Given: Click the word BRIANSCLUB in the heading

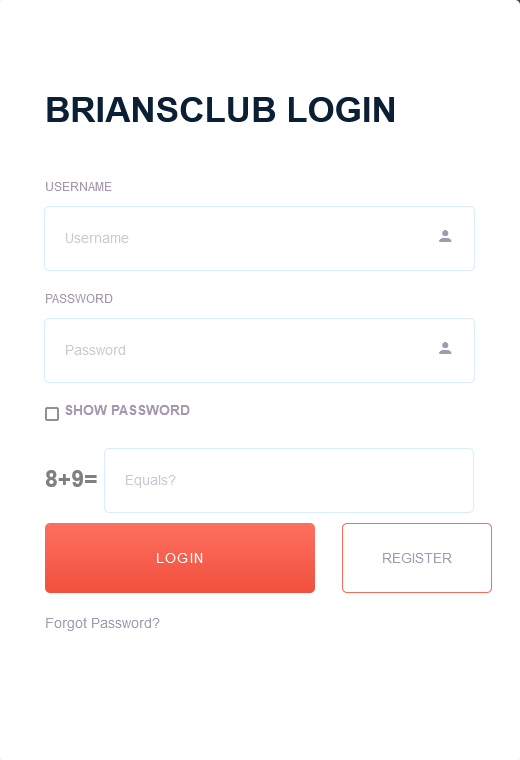Looking at the screenshot, I should 161,110.
